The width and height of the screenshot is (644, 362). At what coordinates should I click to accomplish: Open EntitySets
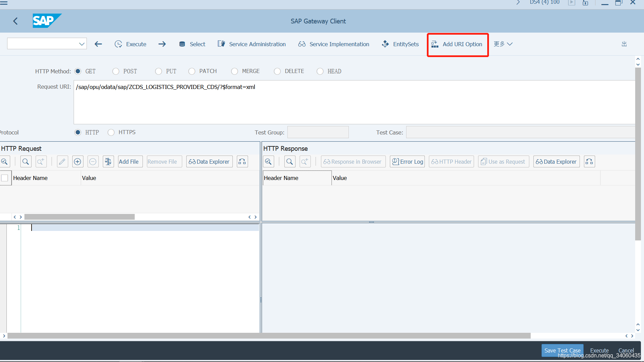pyautogui.click(x=400, y=44)
